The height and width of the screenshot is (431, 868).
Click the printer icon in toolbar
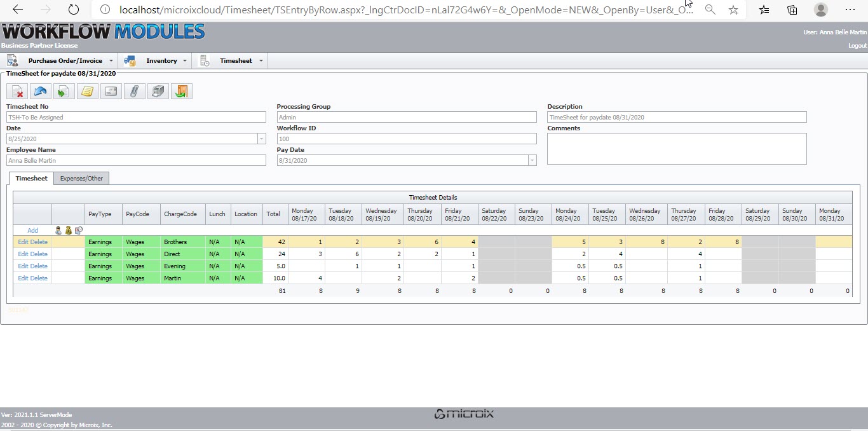(158, 92)
